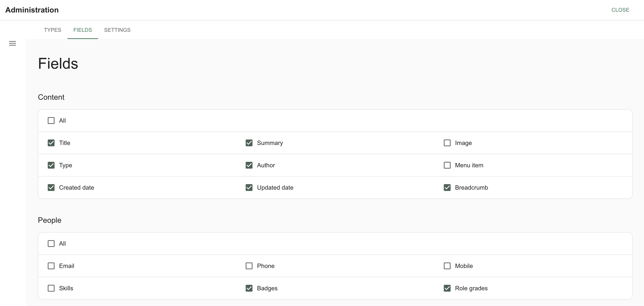Image resolution: width=644 pixels, height=306 pixels.
Task: Uncheck the Created date checkbox
Action: (x=51, y=187)
